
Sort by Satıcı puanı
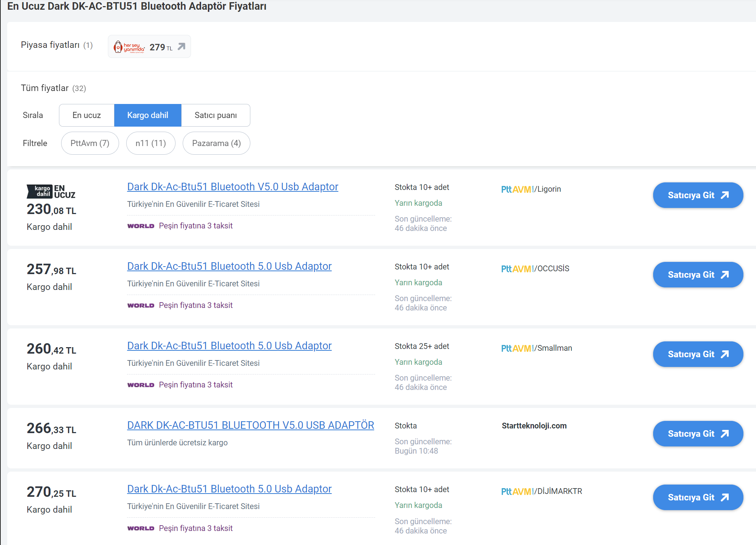(215, 115)
